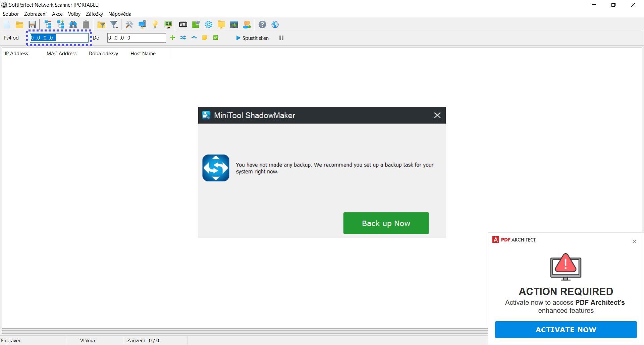Focus the Do end address field
The image size is (644, 345).
click(137, 38)
